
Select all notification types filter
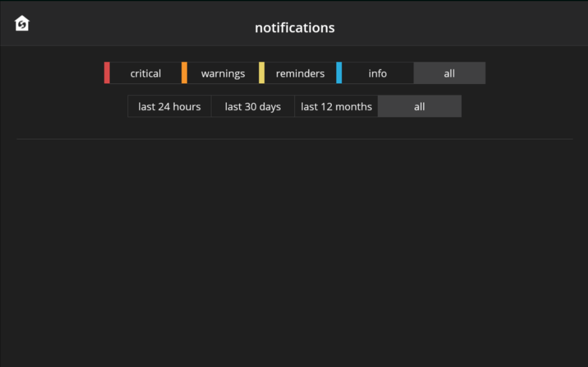tap(449, 73)
